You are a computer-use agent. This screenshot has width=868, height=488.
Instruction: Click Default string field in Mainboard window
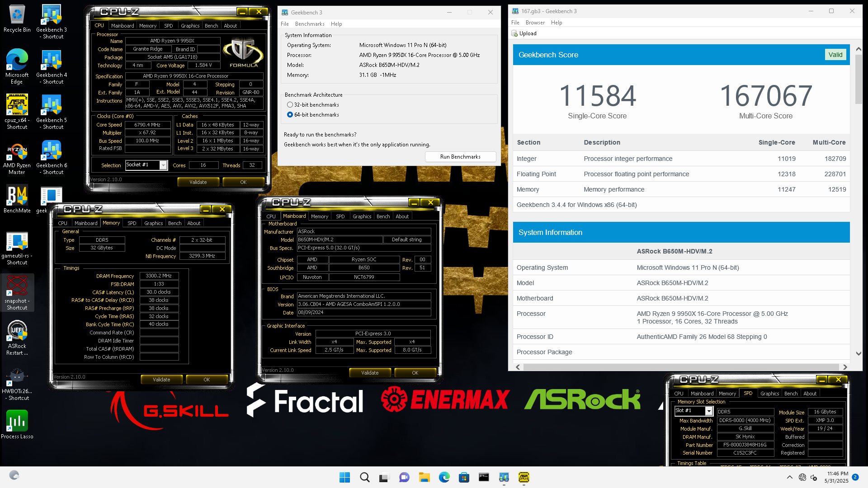coord(407,239)
